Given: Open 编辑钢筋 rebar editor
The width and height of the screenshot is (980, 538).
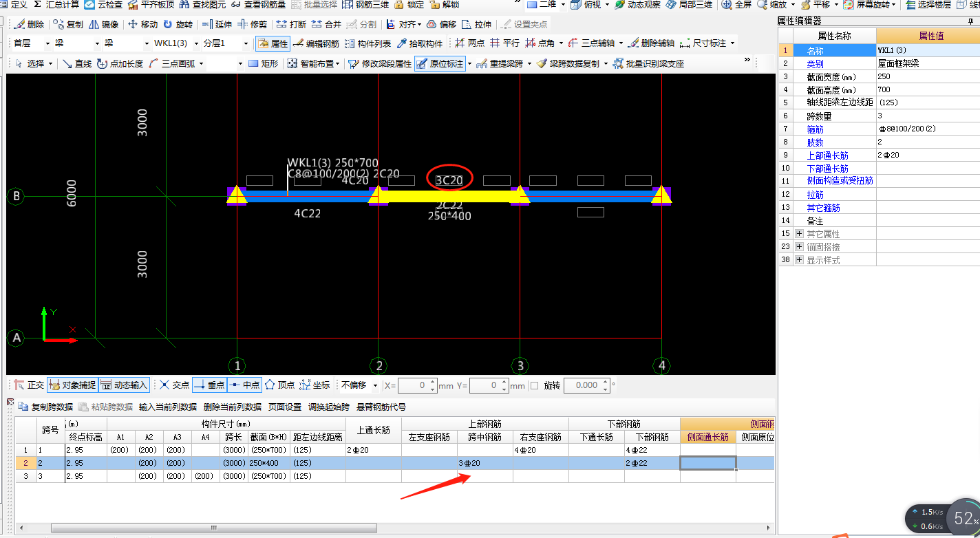Looking at the screenshot, I should pyautogui.click(x=316, y=43).
